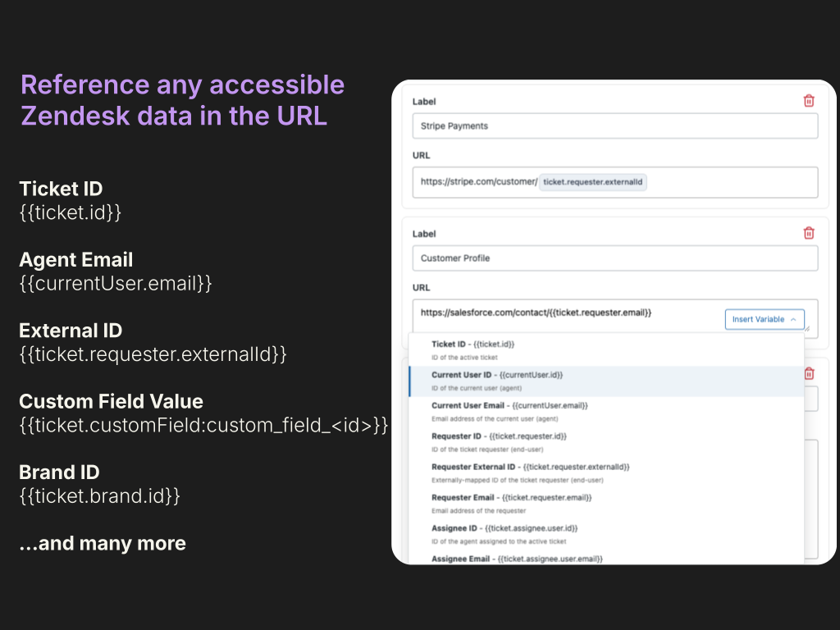Click the chevron on Insert Variable button

793,319
